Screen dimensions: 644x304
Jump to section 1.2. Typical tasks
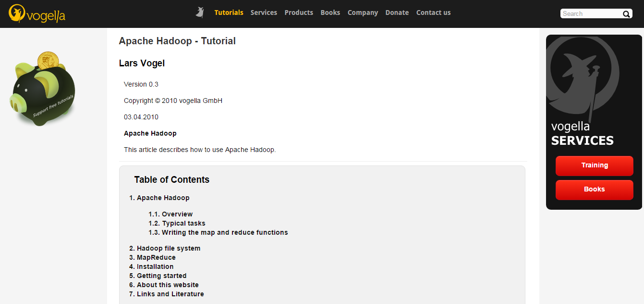177,223
